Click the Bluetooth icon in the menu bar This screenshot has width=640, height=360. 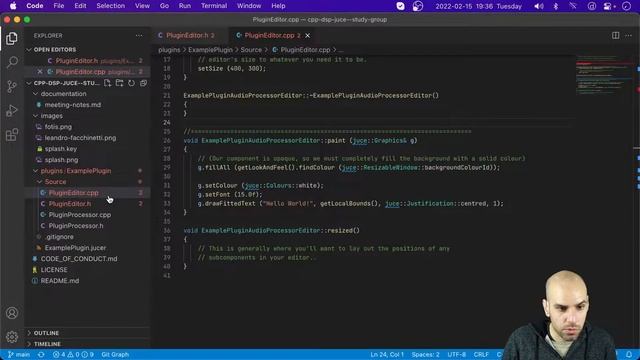point(556,6)
